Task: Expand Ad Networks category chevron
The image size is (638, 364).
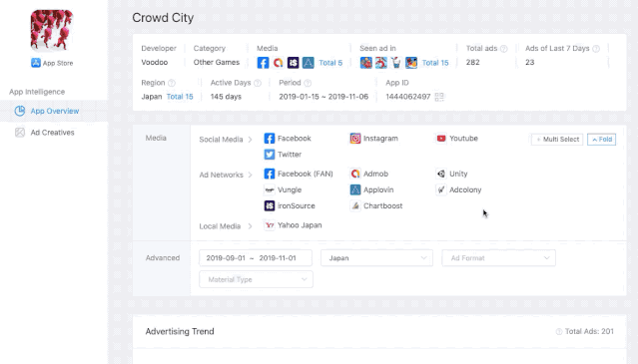Action: 250,175
